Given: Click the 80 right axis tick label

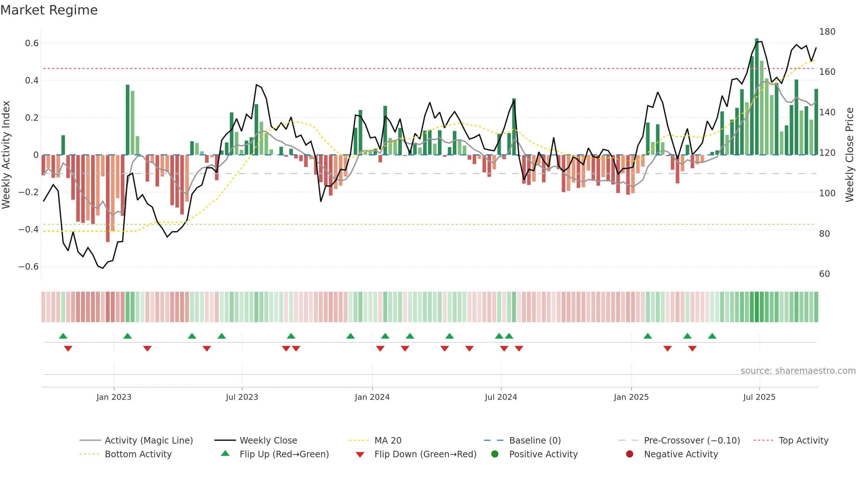Looking at the screenshot, I should (825, 234).
